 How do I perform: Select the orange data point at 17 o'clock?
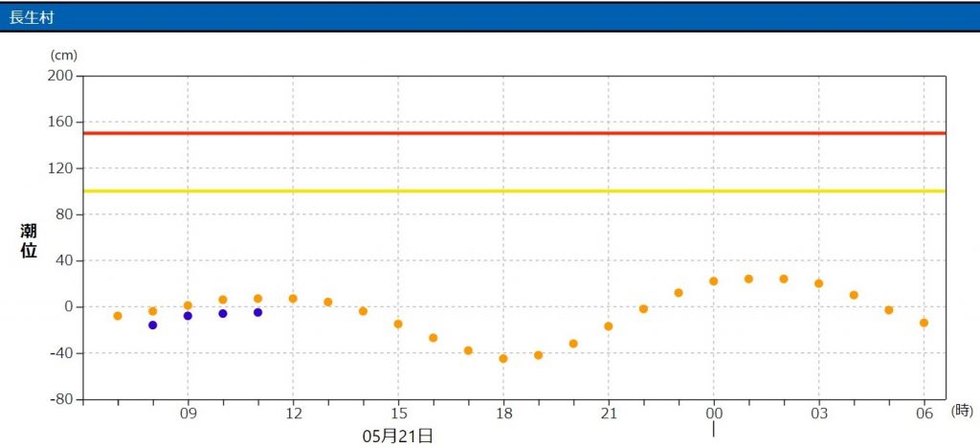[x=468, y=350]
